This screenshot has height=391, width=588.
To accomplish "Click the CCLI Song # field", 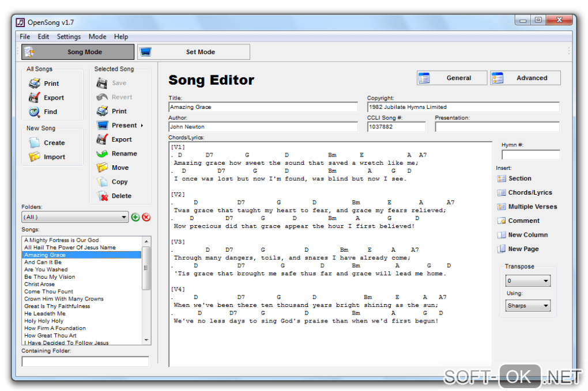I will [397, 127].
